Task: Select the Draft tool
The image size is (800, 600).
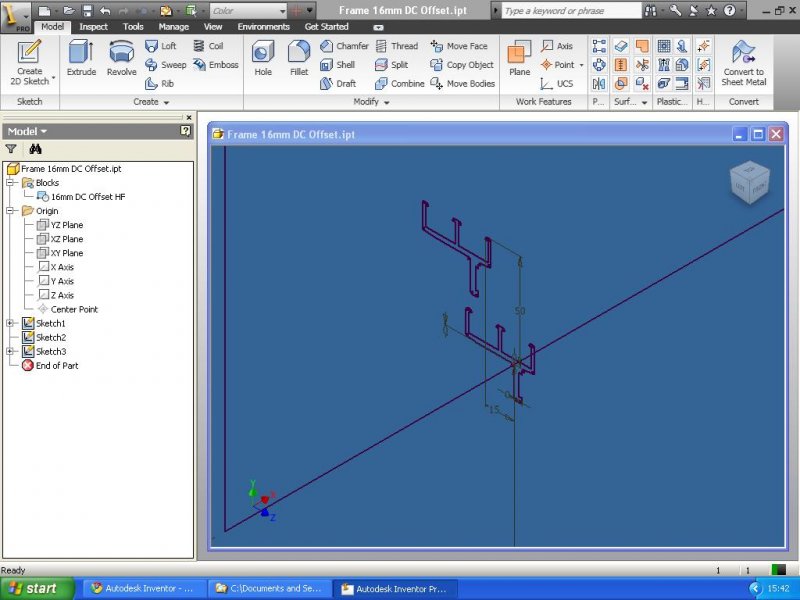Action: pyautogui.click(x=338, y=84)
